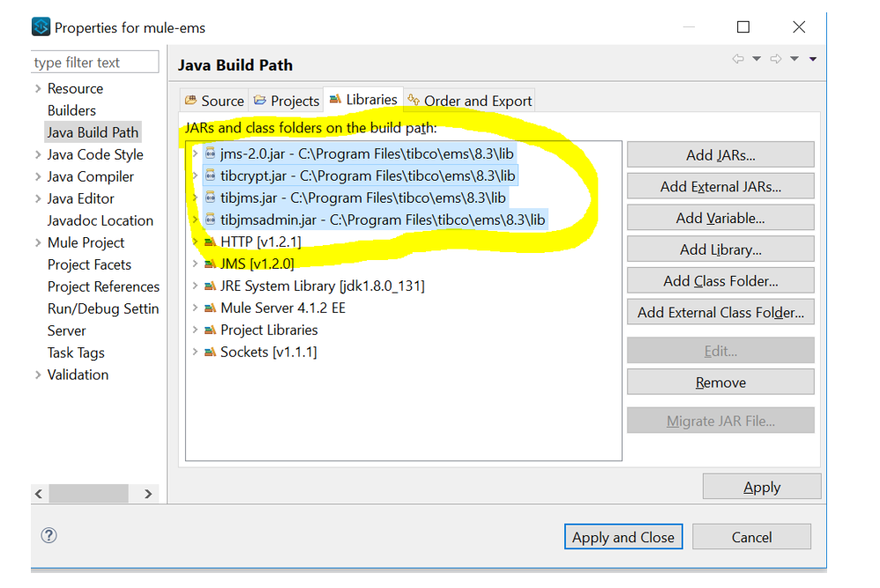
Task: Select tibjmsadmin.jar in the build path list
Action: pos(383,220)
